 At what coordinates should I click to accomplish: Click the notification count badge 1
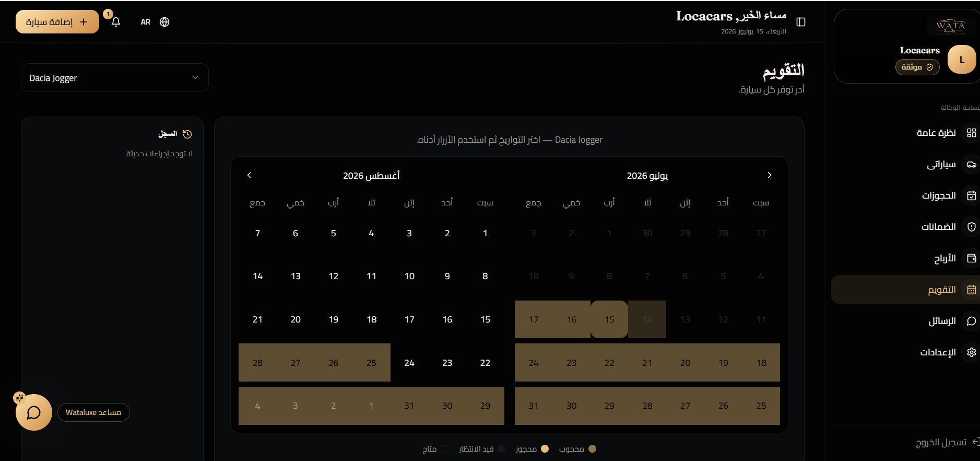[108, 14]
